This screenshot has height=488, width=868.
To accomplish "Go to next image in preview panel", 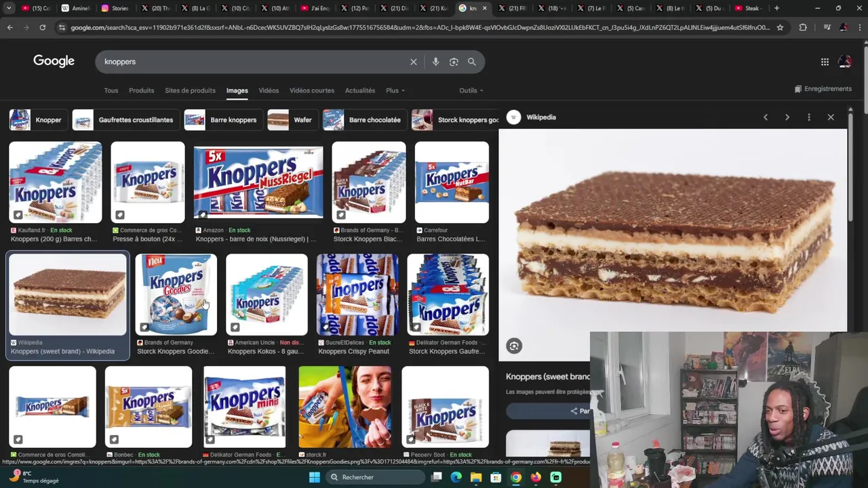I will click(787, 117).
